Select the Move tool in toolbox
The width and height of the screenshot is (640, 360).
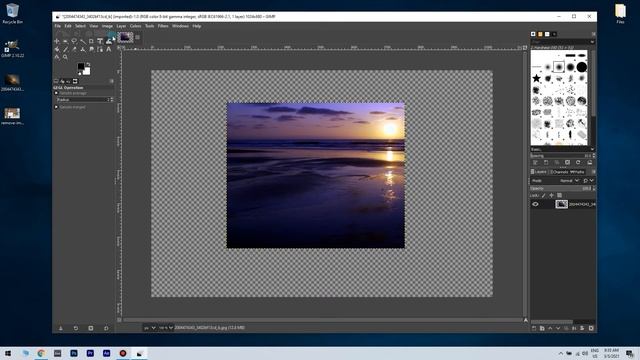point(56,41)
